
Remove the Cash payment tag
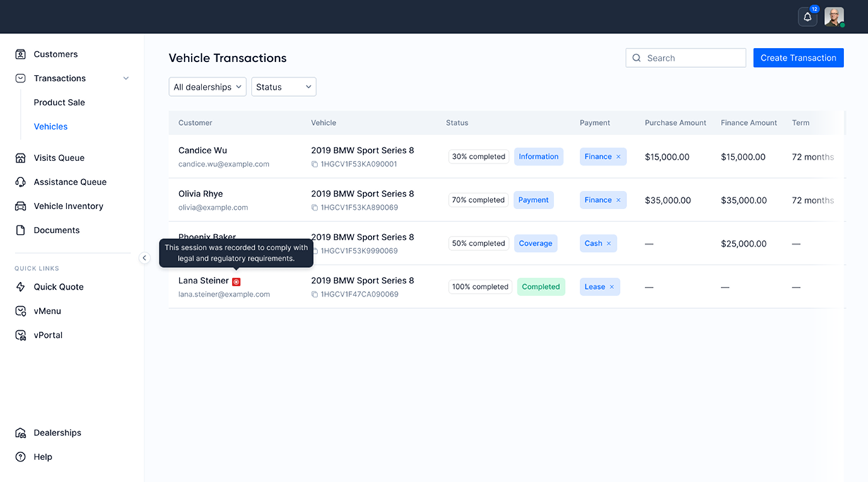point(609,244)
